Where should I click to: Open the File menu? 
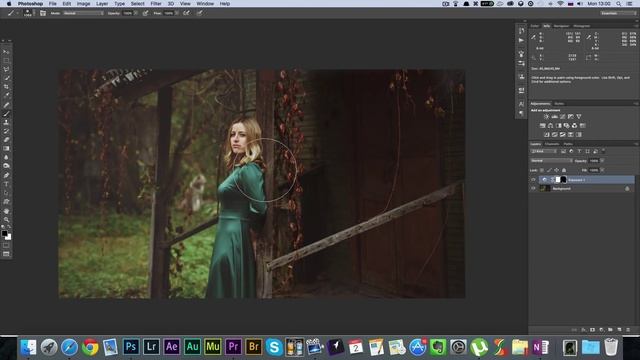(53, 4)
